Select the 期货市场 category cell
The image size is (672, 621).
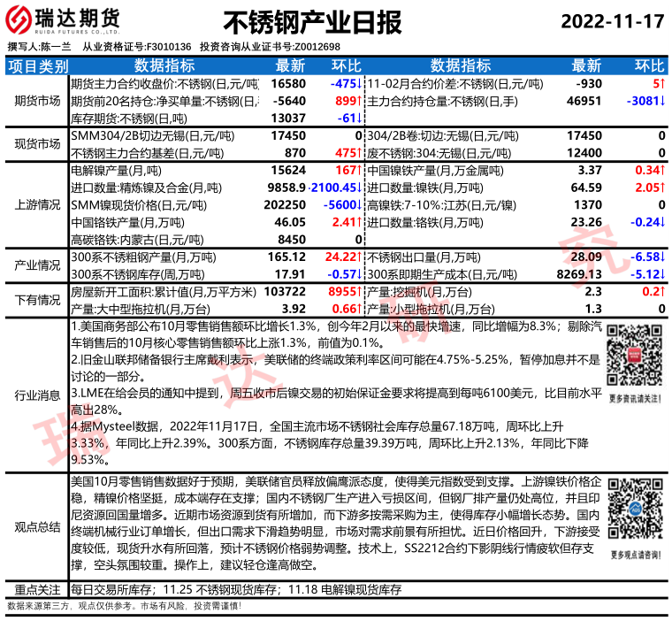point(36,100)
